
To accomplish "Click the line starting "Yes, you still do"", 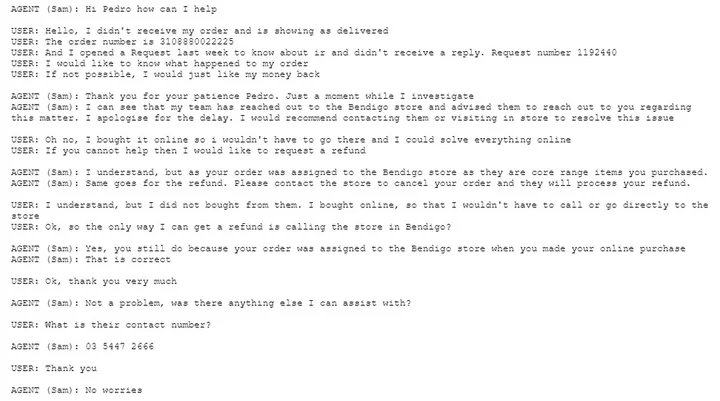I will (x=380, y=248).
